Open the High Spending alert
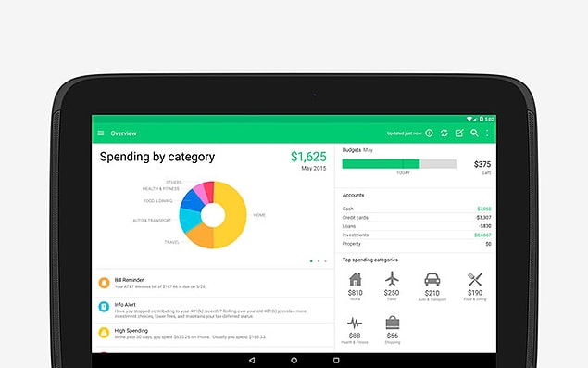Screen dimensions: 588x368 point(215,334)
